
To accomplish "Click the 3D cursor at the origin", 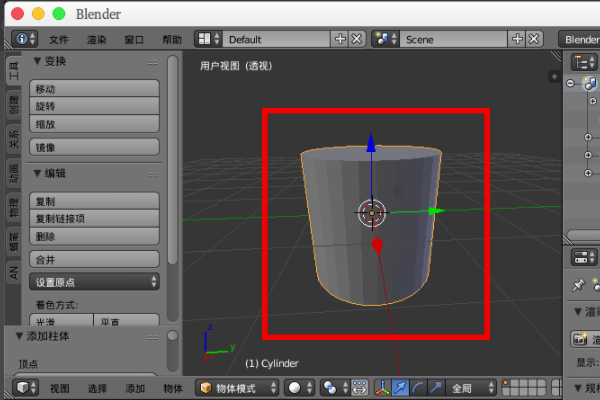I will click(x=372, y=213).
